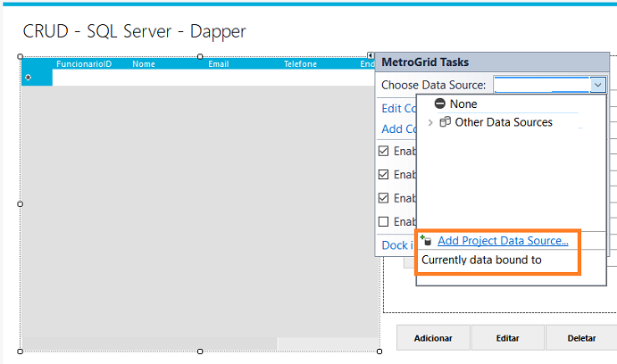Click inside the Choose Data Source field
Screen dimensions: 617x364
click(x=542, y=85)
